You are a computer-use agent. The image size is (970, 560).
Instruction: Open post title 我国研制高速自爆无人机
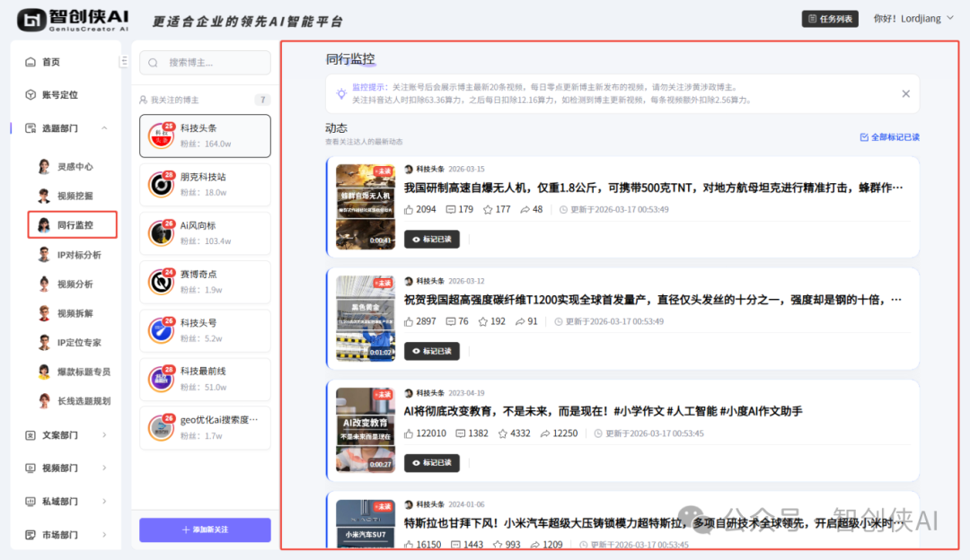[653, 188]
